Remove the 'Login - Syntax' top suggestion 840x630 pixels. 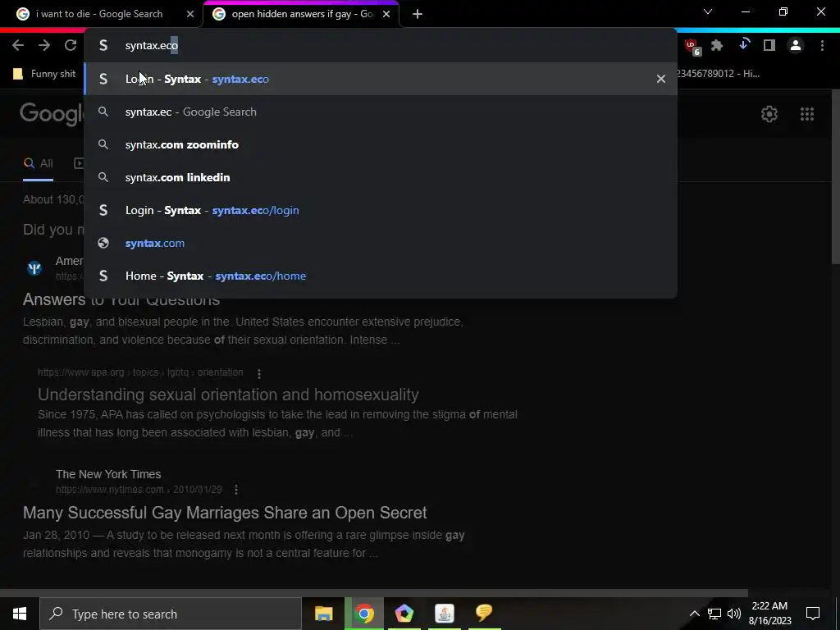pos(661,79)
